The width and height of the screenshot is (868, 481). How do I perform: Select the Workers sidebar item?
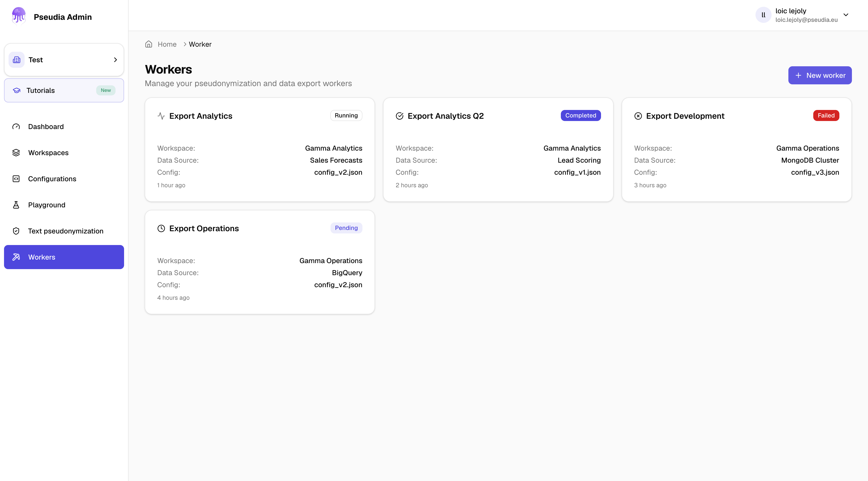pyautogui.click(x=64, y=257)
